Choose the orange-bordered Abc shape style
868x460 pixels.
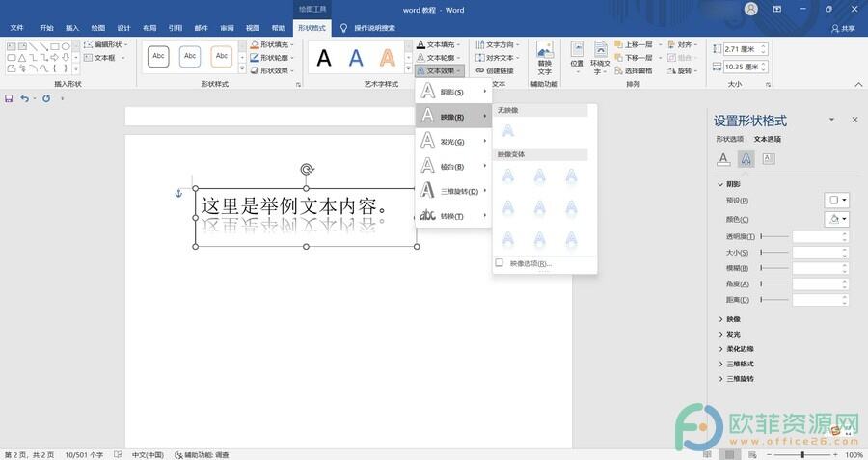(x=222, y=56)
